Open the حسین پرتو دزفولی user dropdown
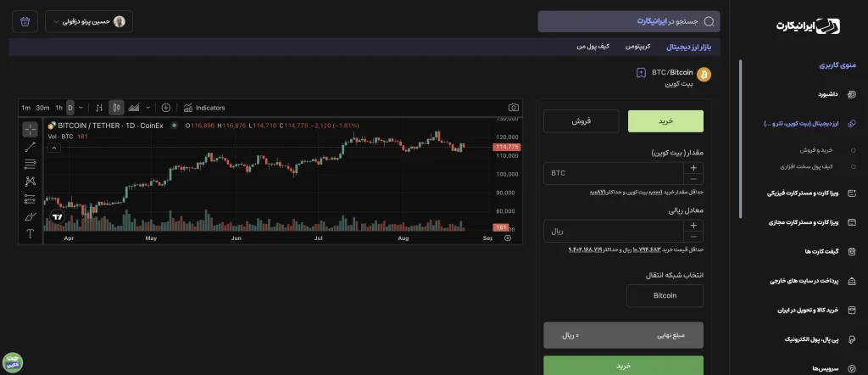The height and width of the screenshot is (375, 868). point(88,21)
